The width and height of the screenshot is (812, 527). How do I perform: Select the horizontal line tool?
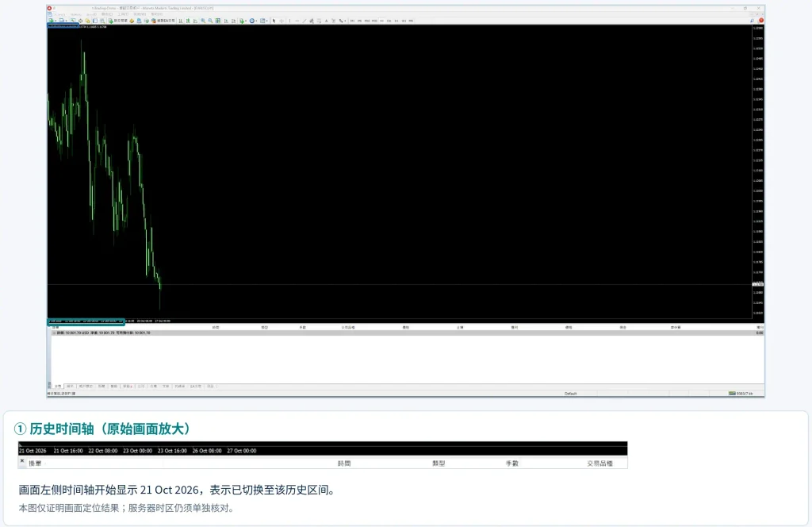pyautogui.click(x=297, y=21)
